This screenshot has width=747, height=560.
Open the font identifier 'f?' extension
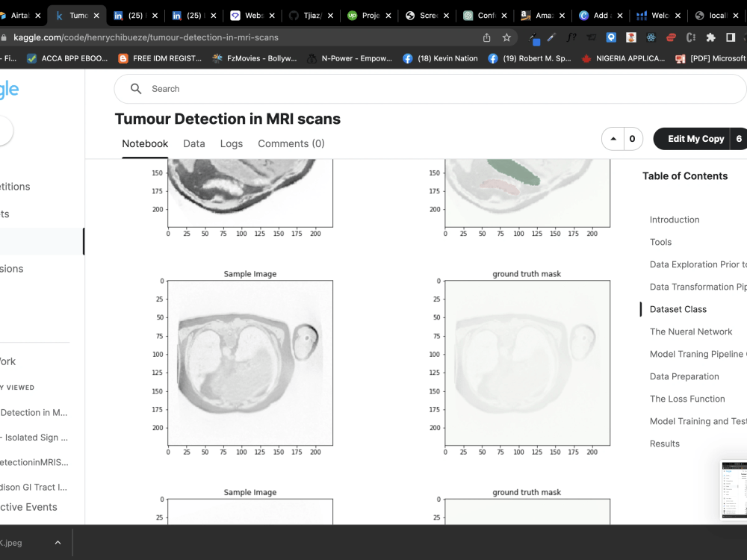click(571, 37)
